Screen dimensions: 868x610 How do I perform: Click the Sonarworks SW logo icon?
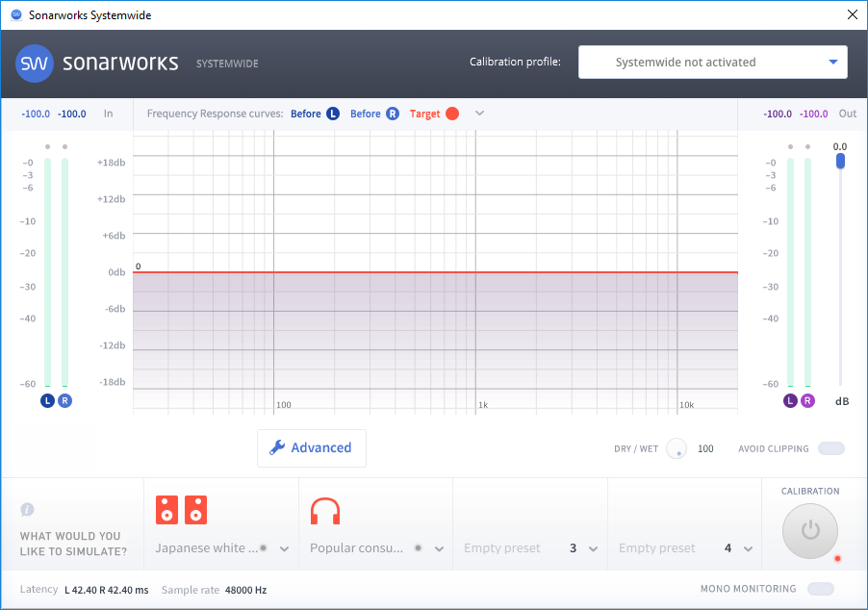(x=35, y=64)
